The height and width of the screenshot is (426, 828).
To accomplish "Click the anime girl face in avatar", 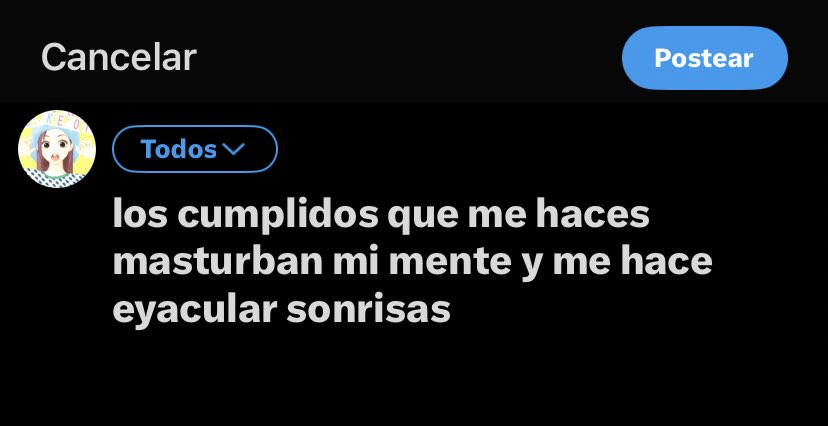I will pyautogui.click(x=57, y=149).
